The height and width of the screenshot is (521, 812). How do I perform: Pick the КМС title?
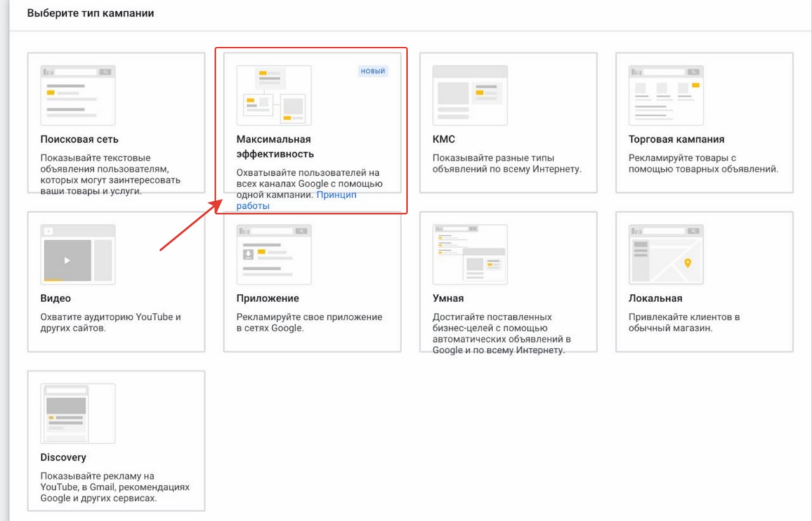[444, 139]
